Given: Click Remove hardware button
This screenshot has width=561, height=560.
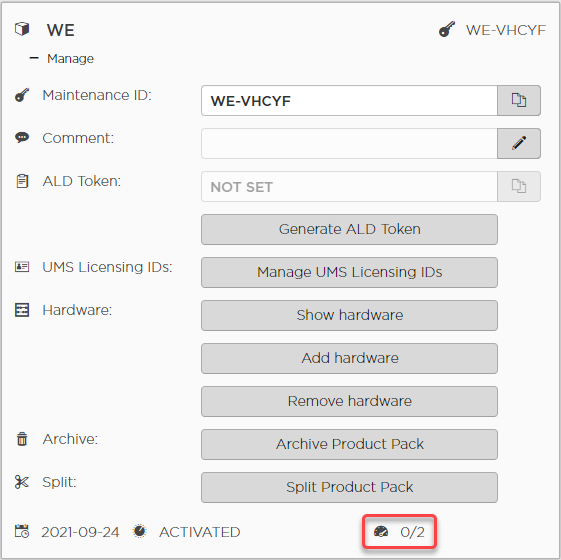Looking at the screenshot, I should click(x=349, y=401).
